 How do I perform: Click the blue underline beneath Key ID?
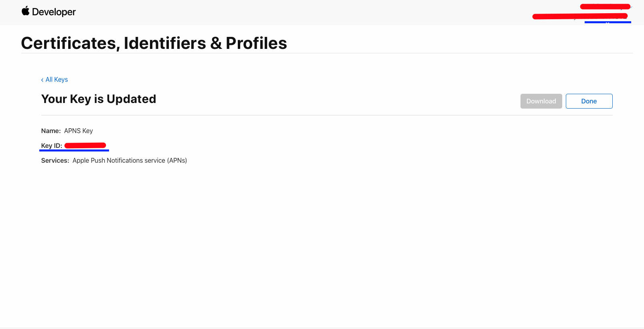tap(74, 151)
